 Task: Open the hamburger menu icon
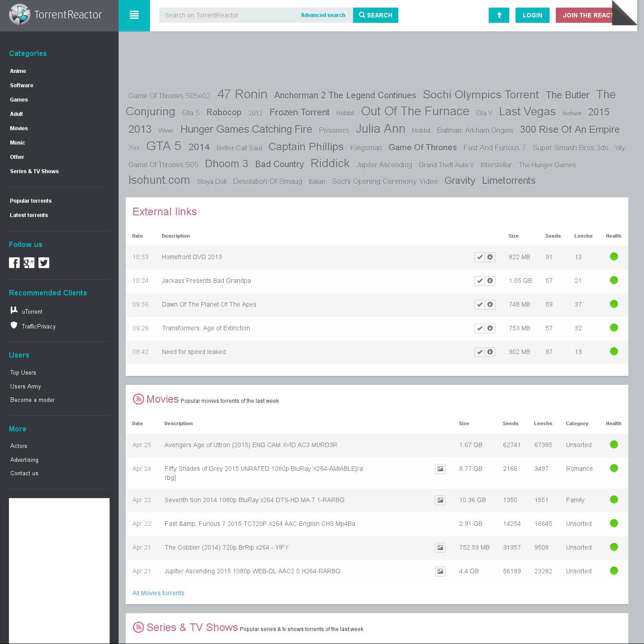point(134,15)
